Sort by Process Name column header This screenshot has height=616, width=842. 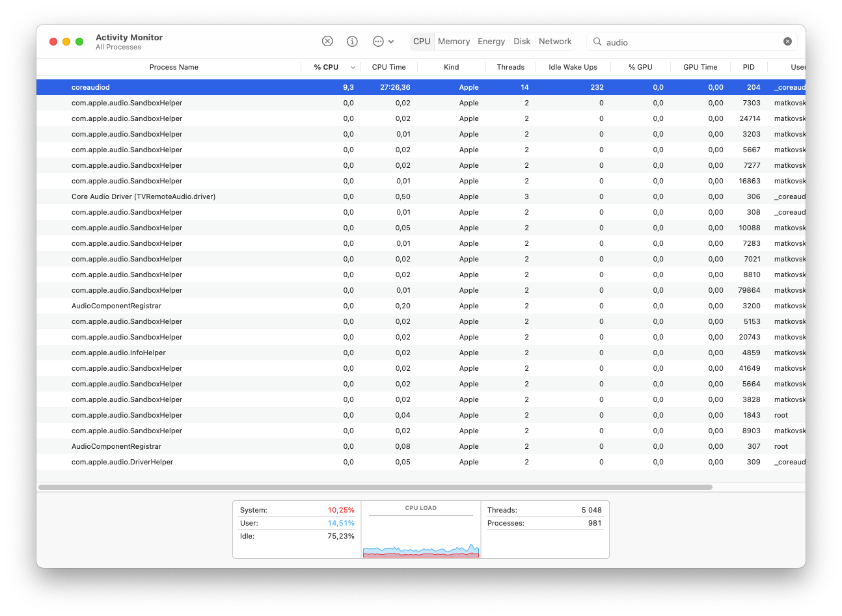pos(174,67)
